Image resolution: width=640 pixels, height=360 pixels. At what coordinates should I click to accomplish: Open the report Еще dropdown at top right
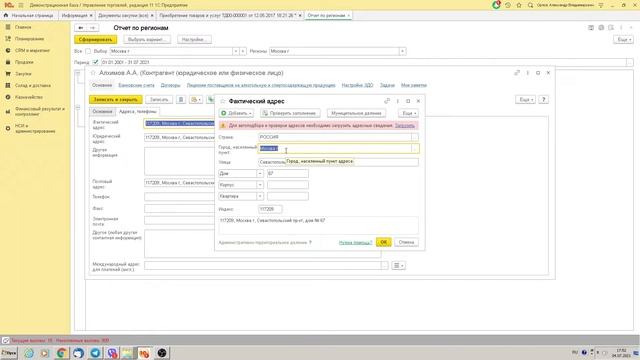tap(623, 40)
